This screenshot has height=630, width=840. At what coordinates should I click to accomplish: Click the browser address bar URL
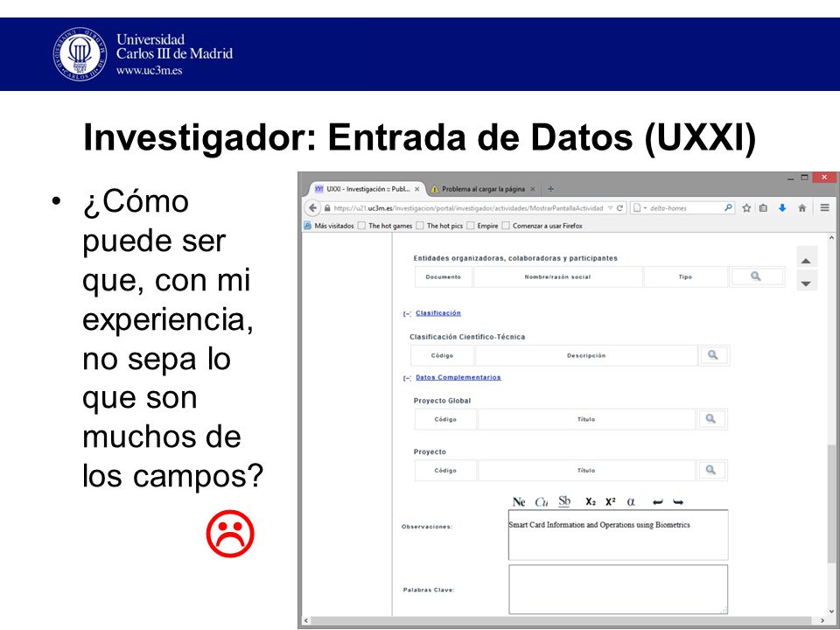point(468,208)
